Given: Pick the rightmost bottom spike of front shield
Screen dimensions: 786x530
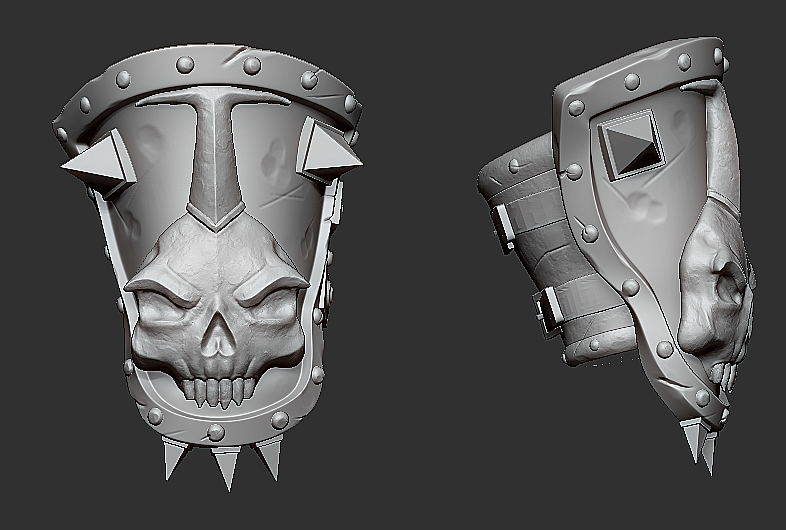Looking at the screenshot, I should [x=270, y=456].
